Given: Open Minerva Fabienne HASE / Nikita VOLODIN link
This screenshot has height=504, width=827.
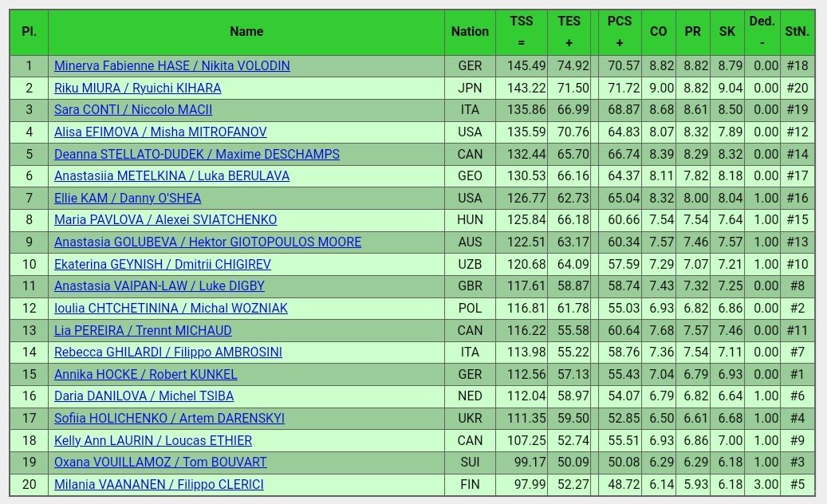Looking at the screenshot, I should point(172,66).
